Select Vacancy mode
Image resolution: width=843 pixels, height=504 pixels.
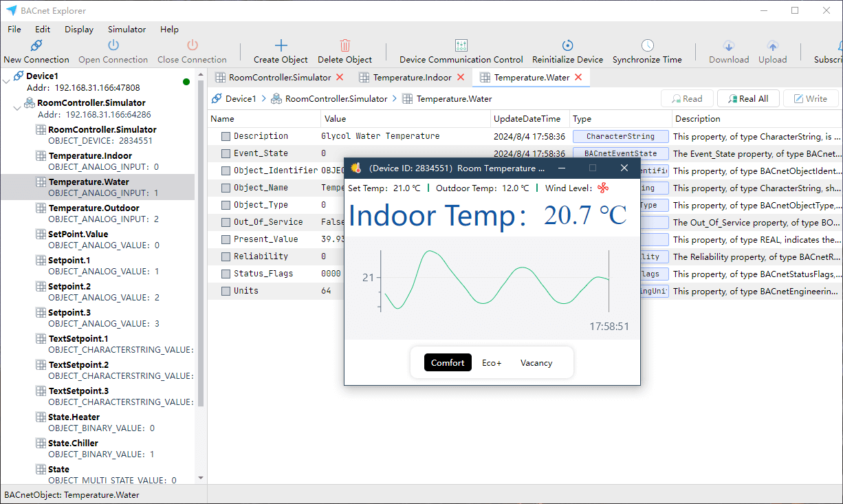536,362
